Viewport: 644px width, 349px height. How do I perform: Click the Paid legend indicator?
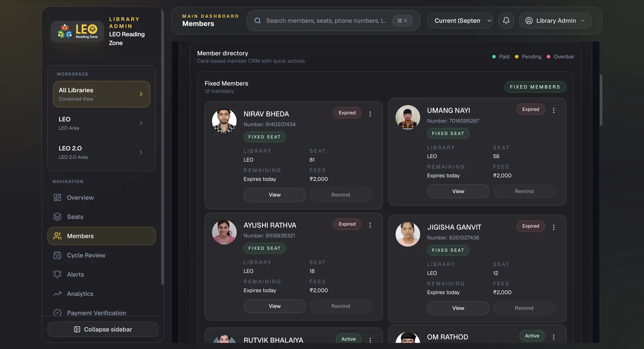coord(501,57)
